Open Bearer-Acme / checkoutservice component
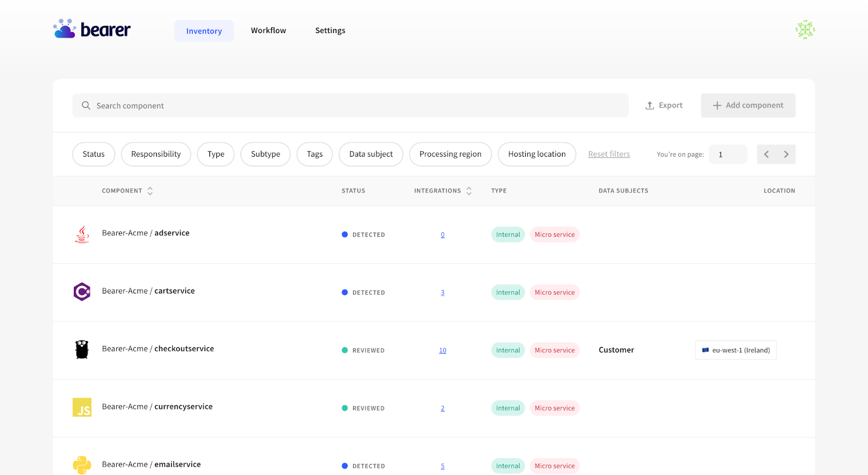 (158, 349)
